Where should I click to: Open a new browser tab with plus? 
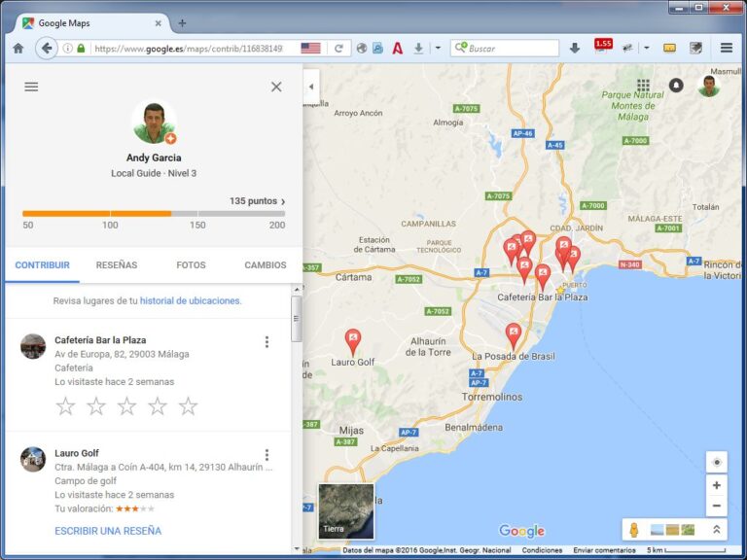point(182,23)
